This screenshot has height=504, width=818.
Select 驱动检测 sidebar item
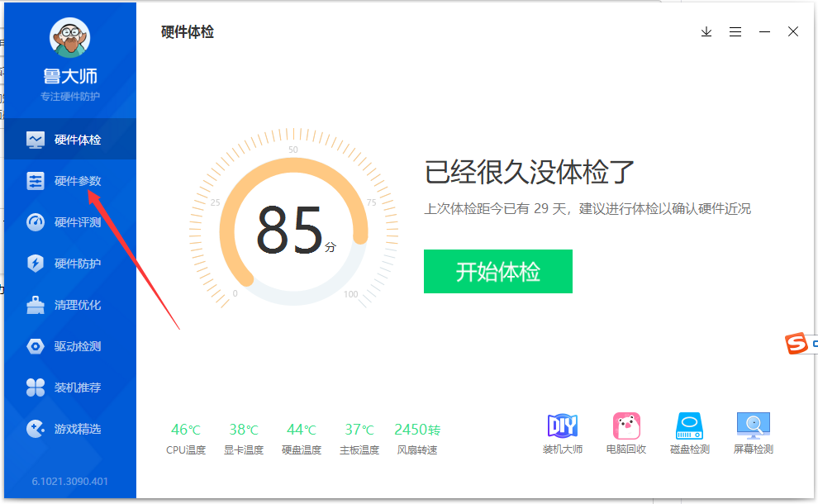coord(69,346)
